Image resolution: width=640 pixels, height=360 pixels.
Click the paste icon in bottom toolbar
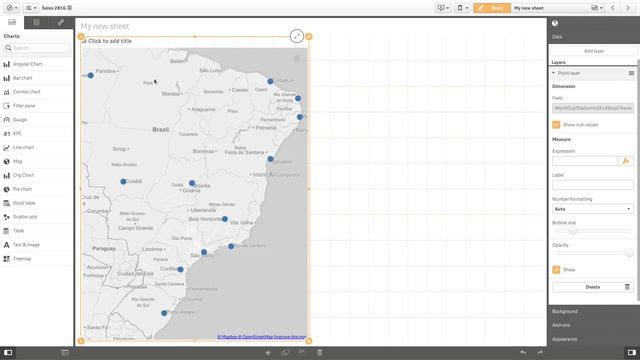[302, 352]
